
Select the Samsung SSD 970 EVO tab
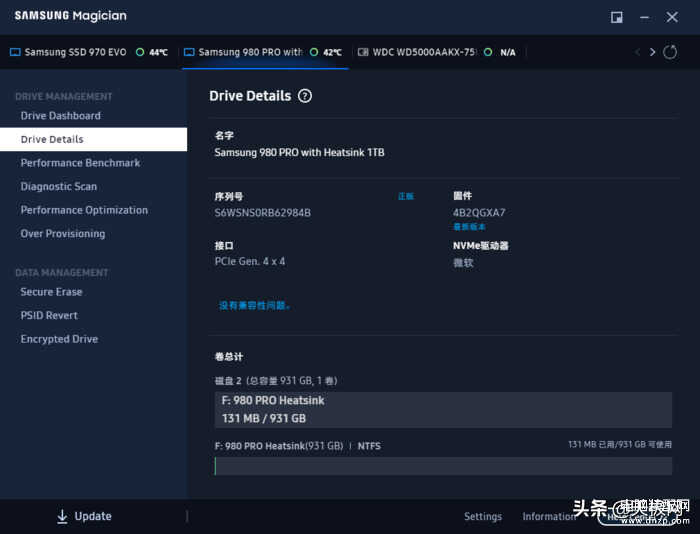tap(75, 52)
